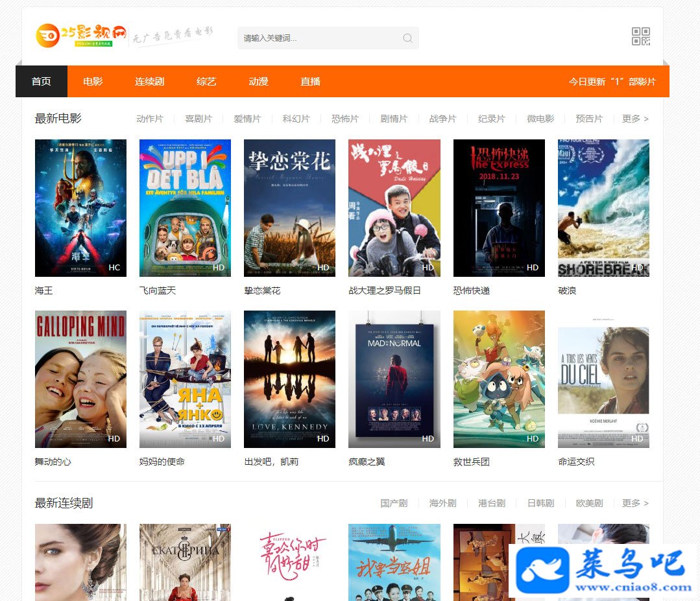The height and width of the screenshot is (601, 700).
Task: Open the Екатерина series poster
Action: point(186,562)
